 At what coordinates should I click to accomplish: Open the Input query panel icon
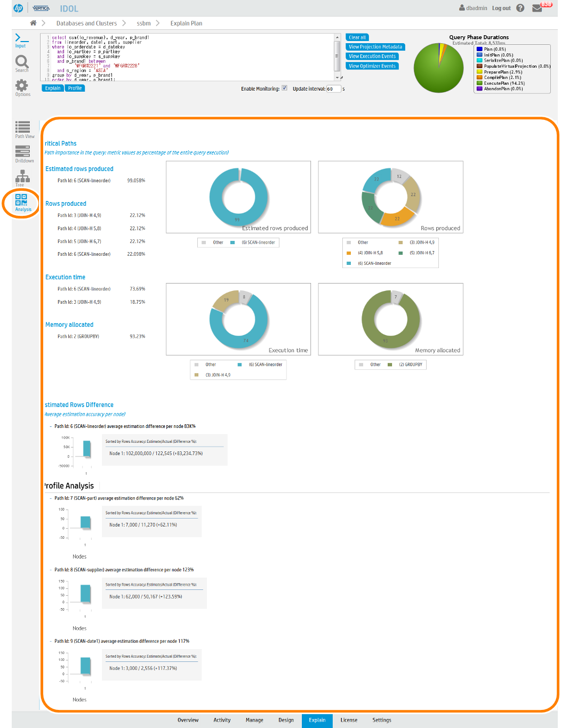(21, 39)
